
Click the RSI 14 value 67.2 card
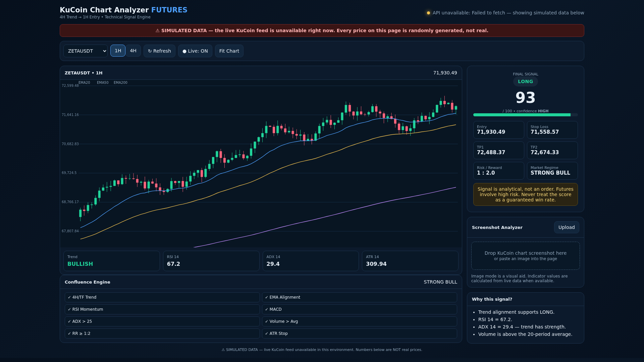(x=211, y=261)
